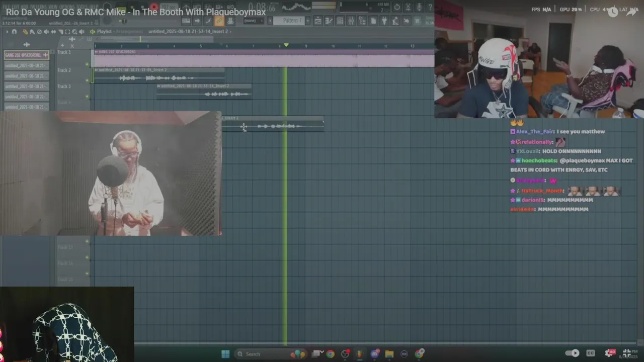Viewport: 644px width, 362px height.
Task: Open Discord icon on taskbar
Action: [375, 354]
